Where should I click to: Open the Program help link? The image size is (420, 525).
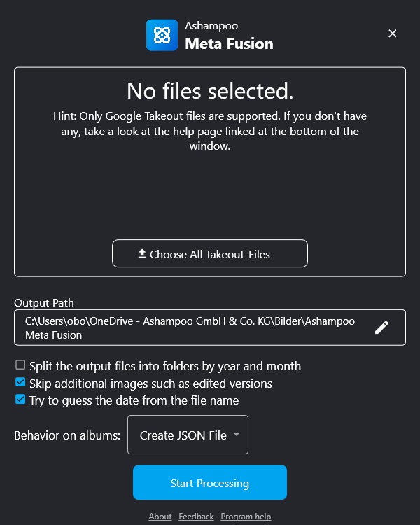(246, 517)
